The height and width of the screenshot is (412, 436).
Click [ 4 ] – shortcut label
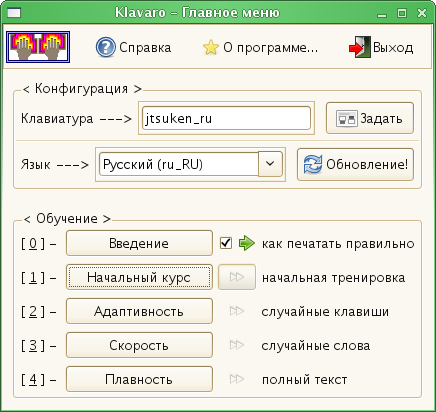coord(39,380)
